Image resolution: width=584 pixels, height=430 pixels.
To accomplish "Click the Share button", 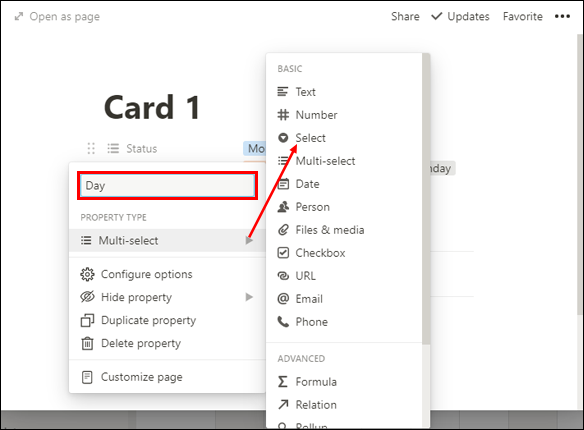I will [405, 16].
